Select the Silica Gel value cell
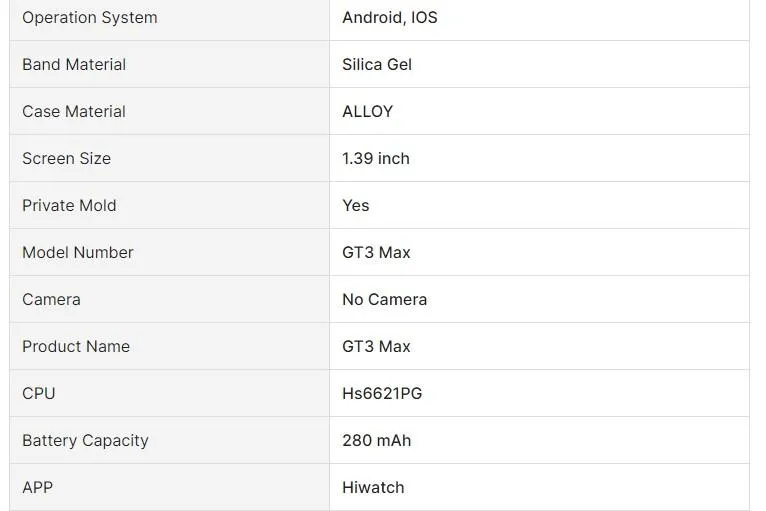 point(377,65)
